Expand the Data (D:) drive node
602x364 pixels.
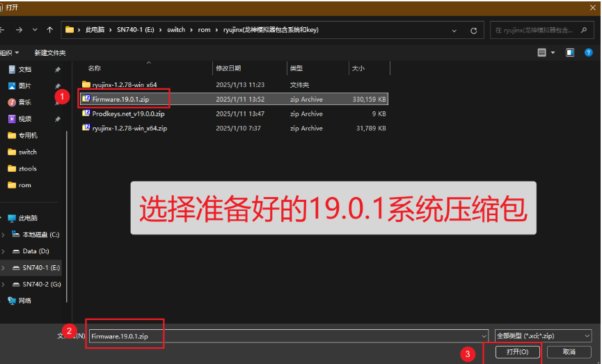point(3,251)
